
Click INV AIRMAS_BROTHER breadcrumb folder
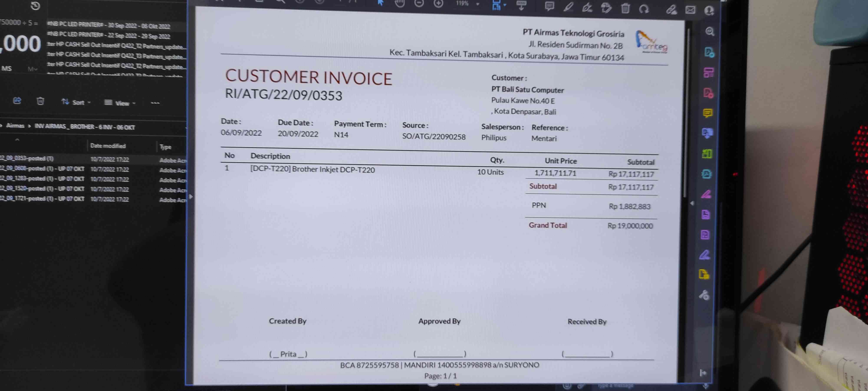[x=85, y=127]
